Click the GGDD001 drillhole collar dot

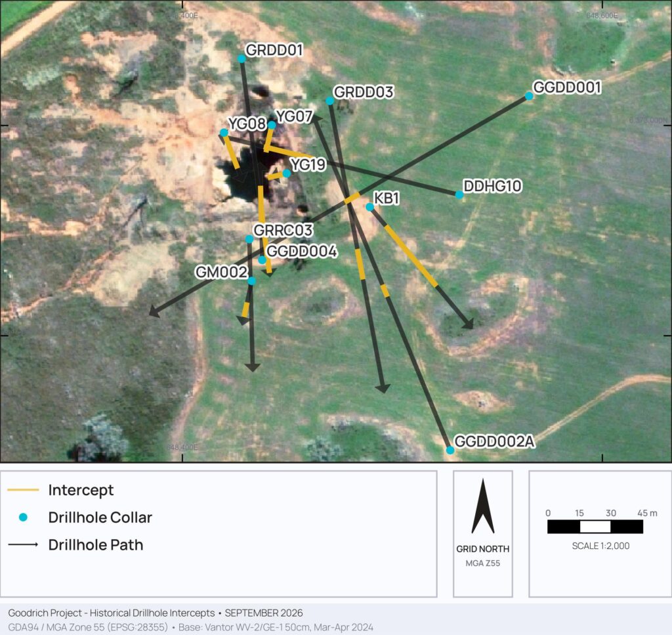point(530,96)
